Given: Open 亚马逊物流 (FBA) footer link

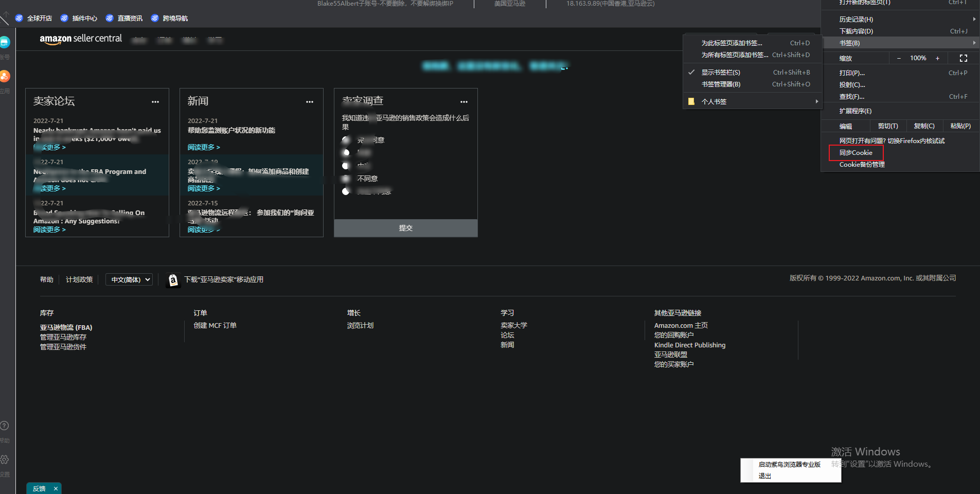Looking at the screenshot, I should point(66,327).
